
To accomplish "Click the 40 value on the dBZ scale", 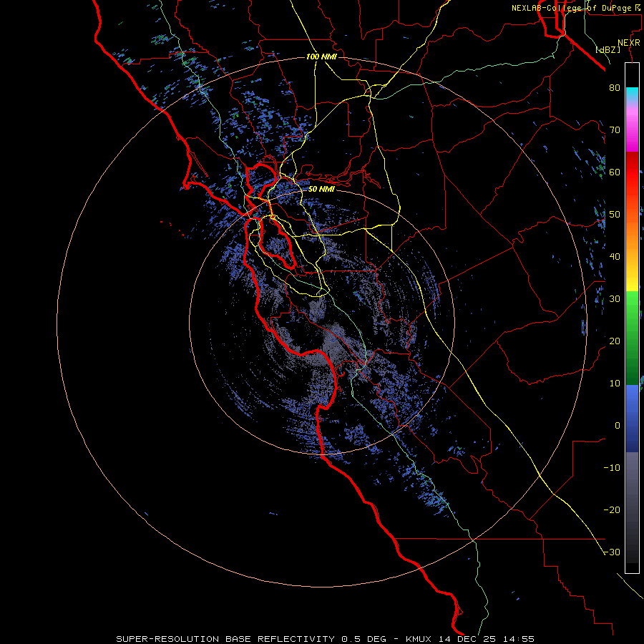I will point(615,257).
